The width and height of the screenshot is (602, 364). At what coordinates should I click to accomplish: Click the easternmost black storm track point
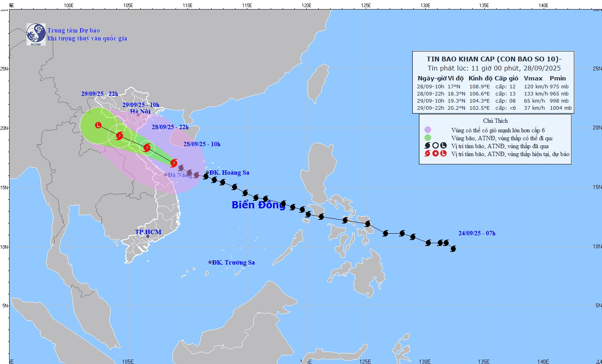(453, 249)
